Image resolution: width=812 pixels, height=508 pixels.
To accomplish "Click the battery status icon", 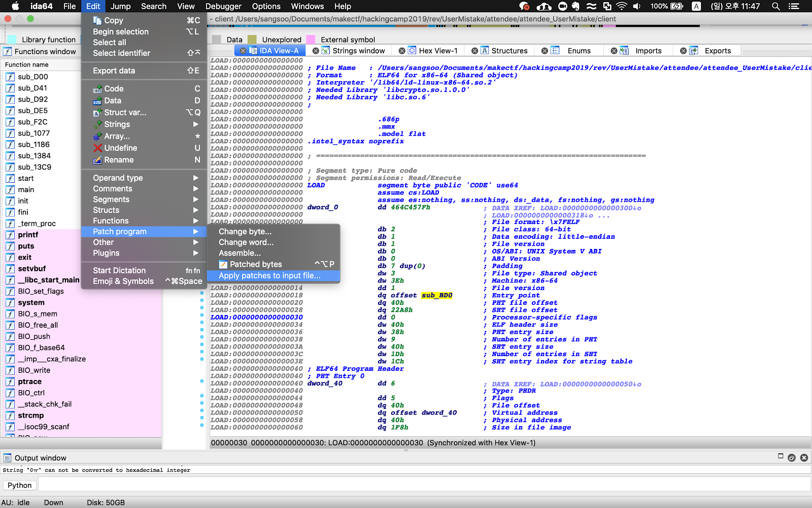I will coord(677,6).
